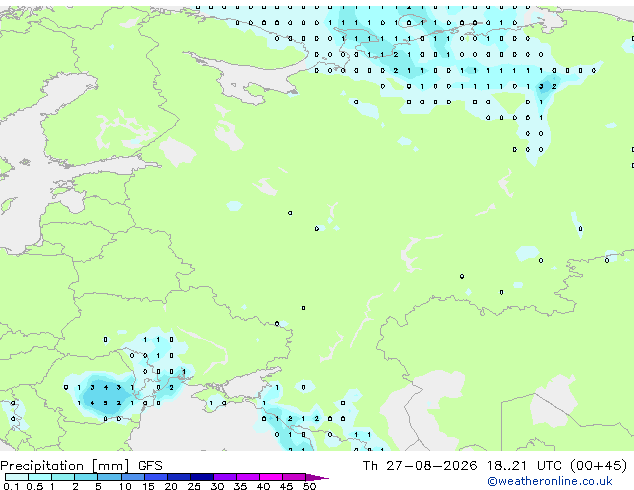
Task: Click the '(00+45)' forecast offset text
Action: 599,466
